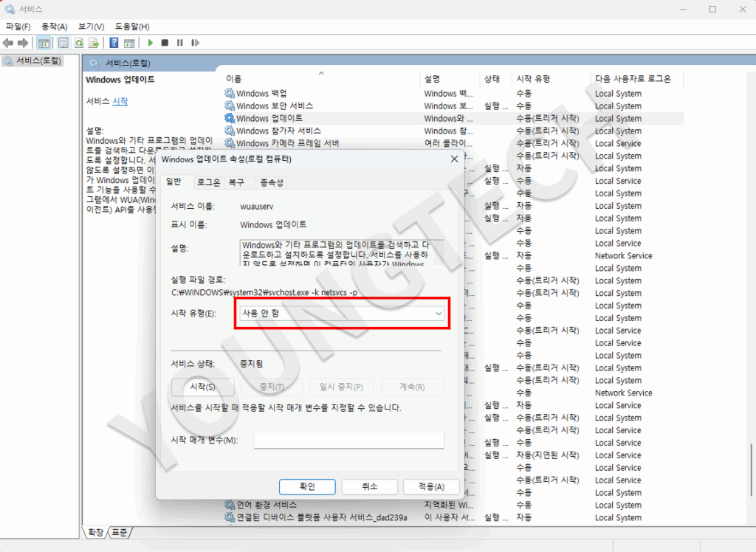This screenshot has height=552, width=756.
Task: Select the 언어 환경 서비스 row
Action: (453, 505)
